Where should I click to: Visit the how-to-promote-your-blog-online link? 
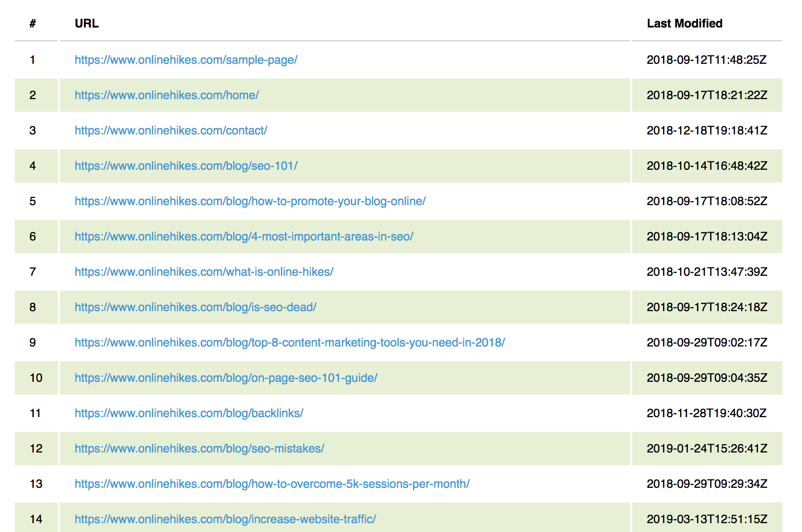click(x=250, y=201)
